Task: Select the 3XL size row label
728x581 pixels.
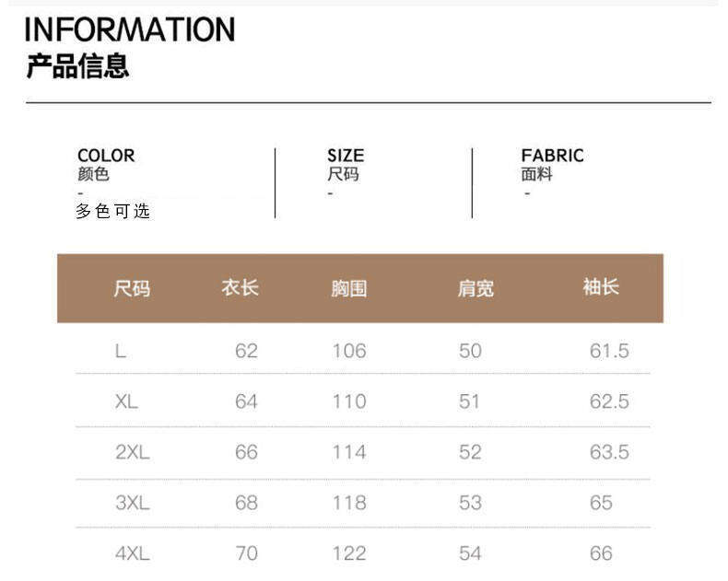Action: point(133,503)
